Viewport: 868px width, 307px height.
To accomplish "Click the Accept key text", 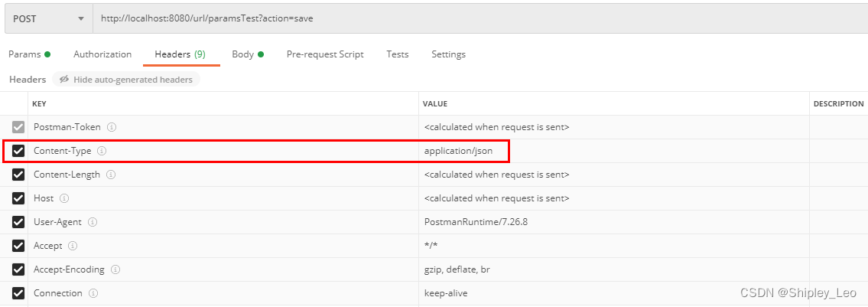I will 48,246.
